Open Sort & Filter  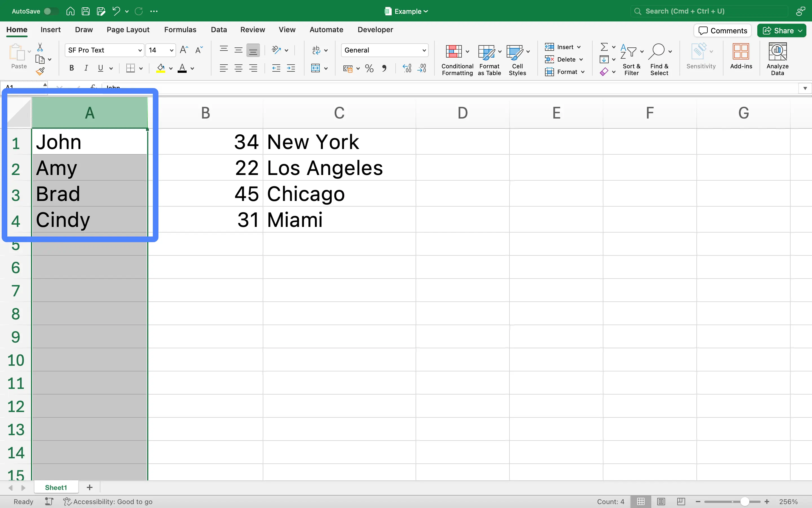tap(632, 60)
